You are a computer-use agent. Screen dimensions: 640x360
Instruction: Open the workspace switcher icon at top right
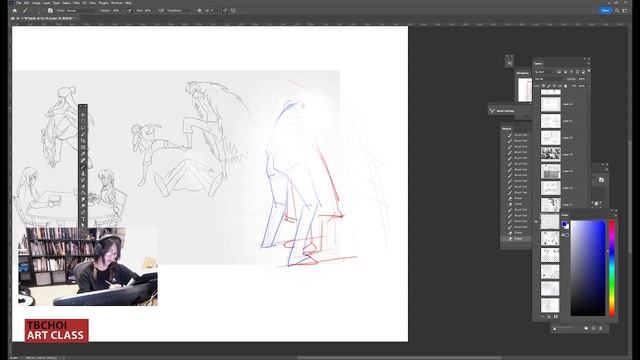pyautogui.click(x=625, y=11)
